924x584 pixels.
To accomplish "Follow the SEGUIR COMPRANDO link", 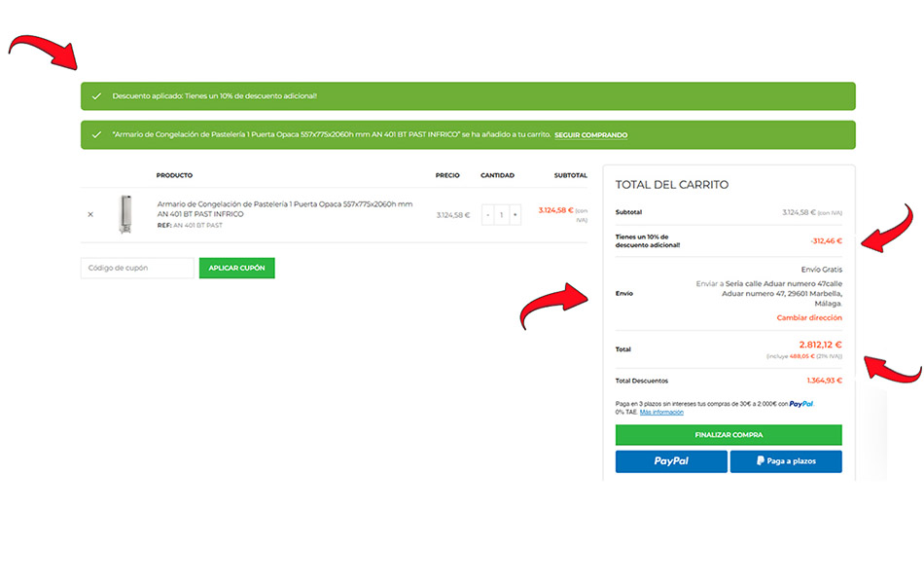I will (x=590, y=134).
